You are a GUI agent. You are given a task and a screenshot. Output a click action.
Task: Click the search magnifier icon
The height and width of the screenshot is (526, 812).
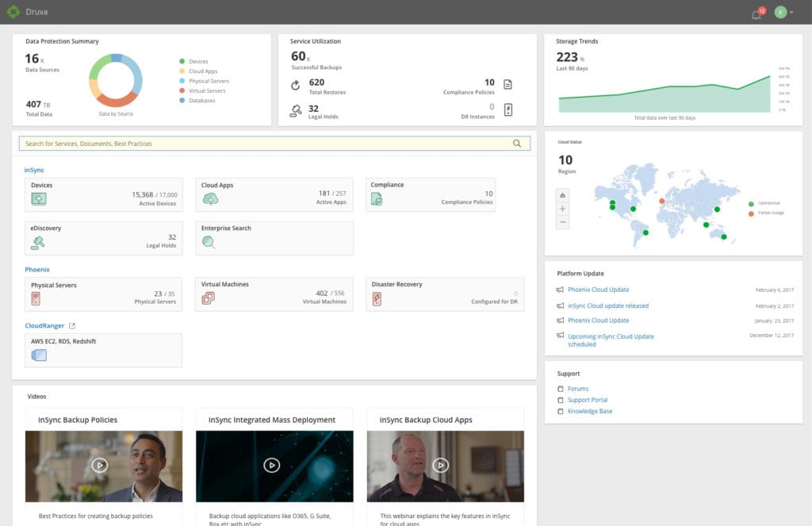pos(517,144)
